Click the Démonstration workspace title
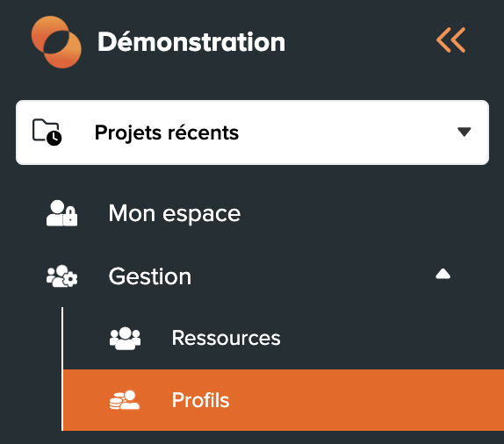504x444 pixels. [x=191, y=42]
